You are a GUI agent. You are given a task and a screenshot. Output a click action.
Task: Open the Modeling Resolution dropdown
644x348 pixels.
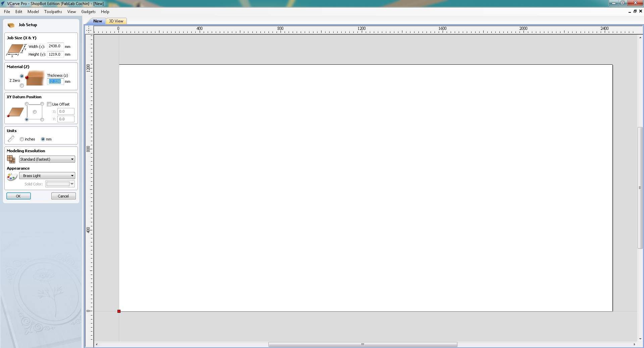pos(72,159)
